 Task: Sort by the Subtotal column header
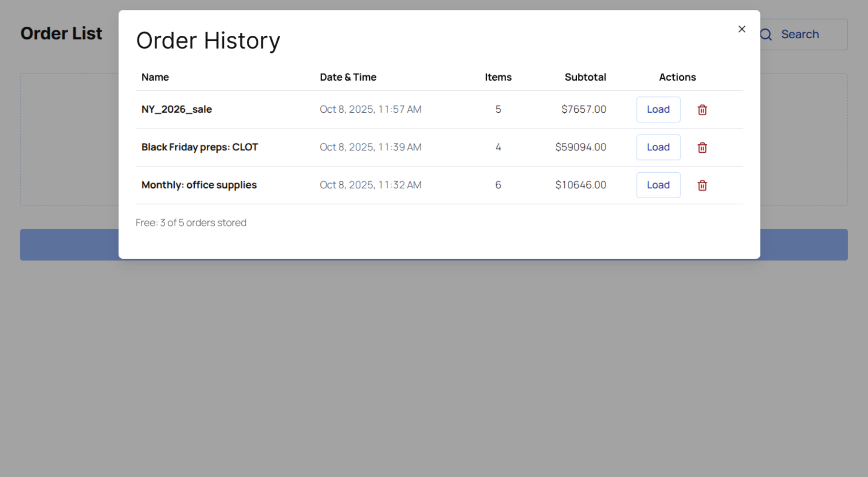(585, 77)
